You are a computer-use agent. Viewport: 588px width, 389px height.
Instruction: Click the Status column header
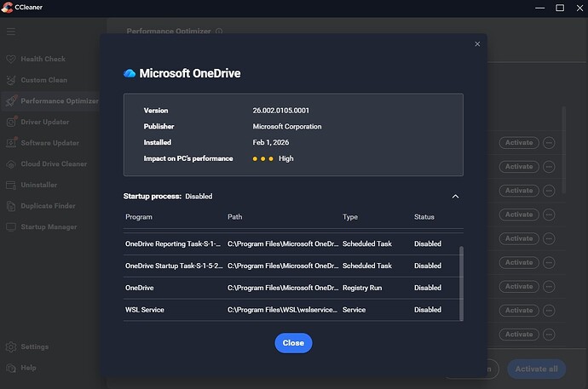click(424, 217)
